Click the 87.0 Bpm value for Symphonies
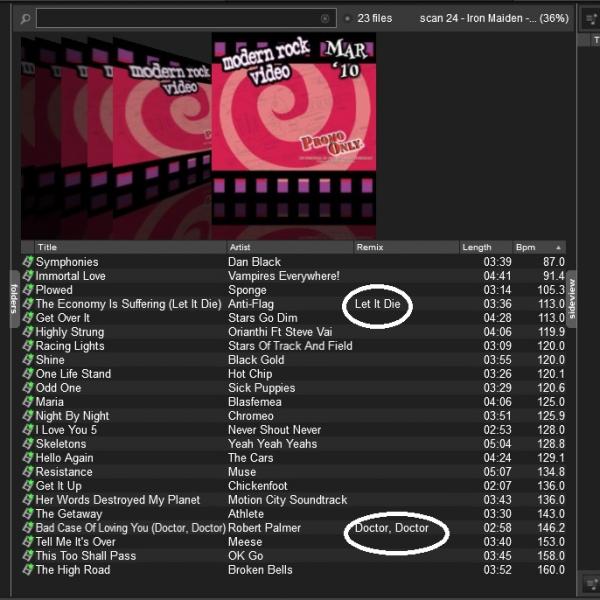The image size is (600, 600). (554, 262)
